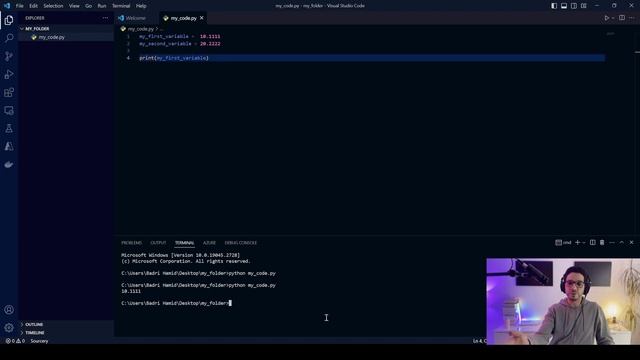Screen dimensions: 640x360
Task: Open the Testing flask view
Action: 9,129
